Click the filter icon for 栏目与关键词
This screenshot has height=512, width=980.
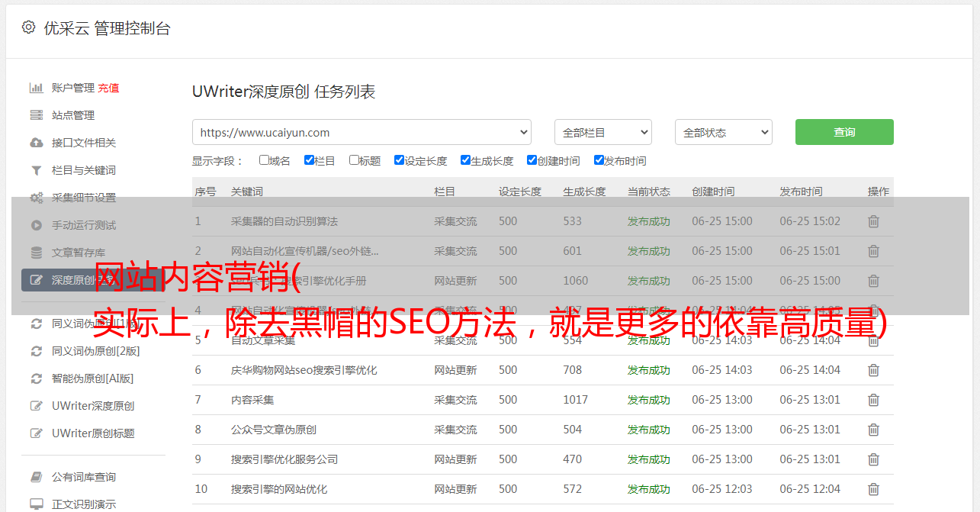click(36, 170)
